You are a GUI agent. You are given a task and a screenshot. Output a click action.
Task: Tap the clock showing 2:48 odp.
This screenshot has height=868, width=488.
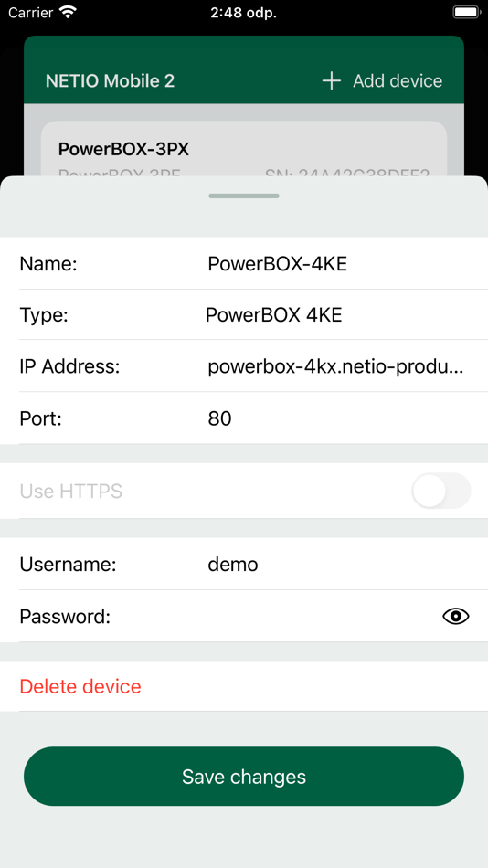tap(244, 13)
